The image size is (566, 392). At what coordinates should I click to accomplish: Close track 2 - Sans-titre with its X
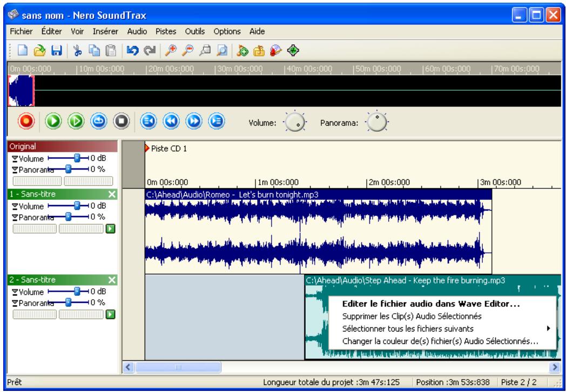click(112, 280)
